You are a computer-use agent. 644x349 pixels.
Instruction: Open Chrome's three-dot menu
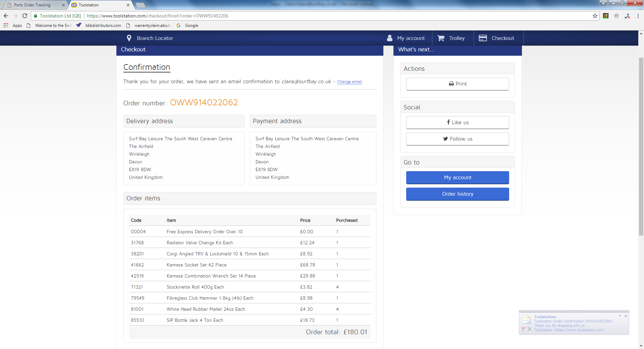click(x=638, y=16)
